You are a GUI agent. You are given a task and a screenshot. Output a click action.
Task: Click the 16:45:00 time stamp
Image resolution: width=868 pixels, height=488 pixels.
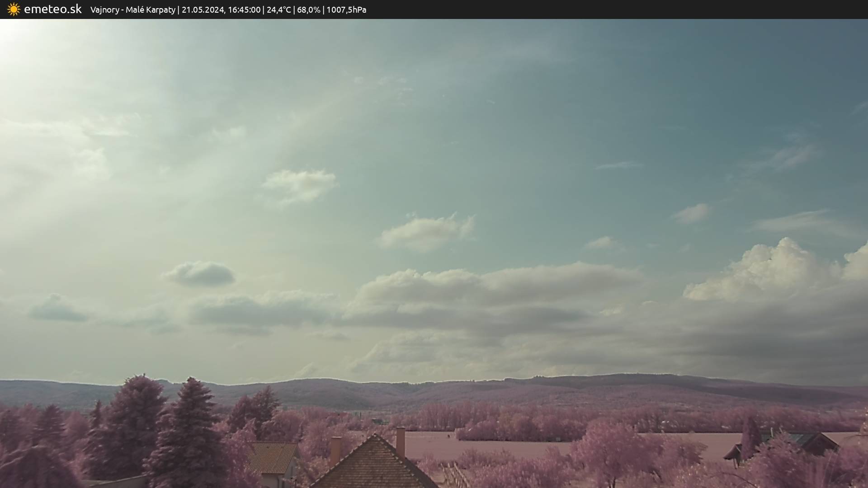point(244,10)
